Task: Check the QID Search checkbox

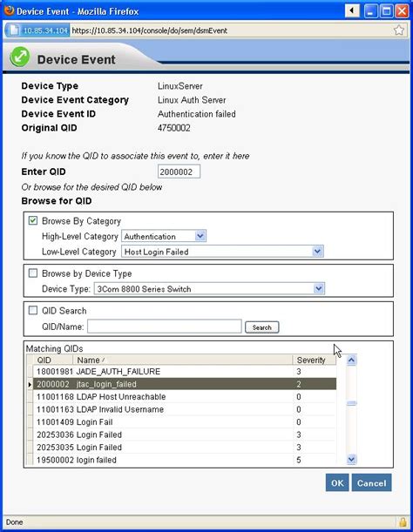Action: 33,310
